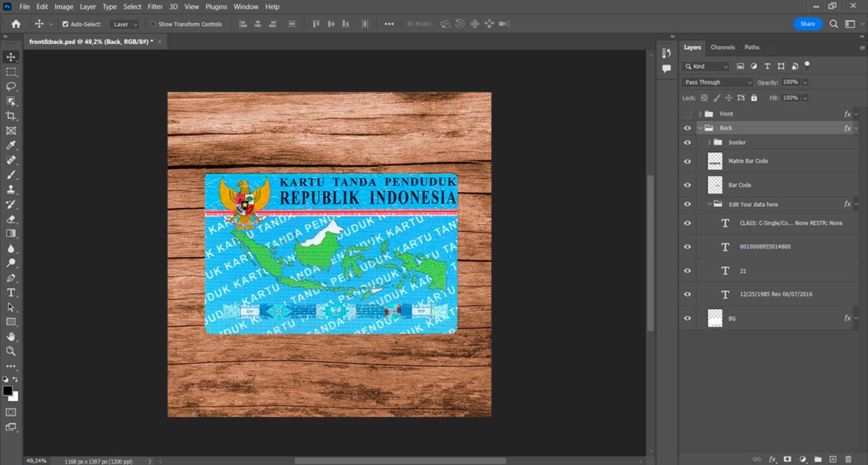
Task: Lock all attributes padlock icon
Action: [754, 98]
